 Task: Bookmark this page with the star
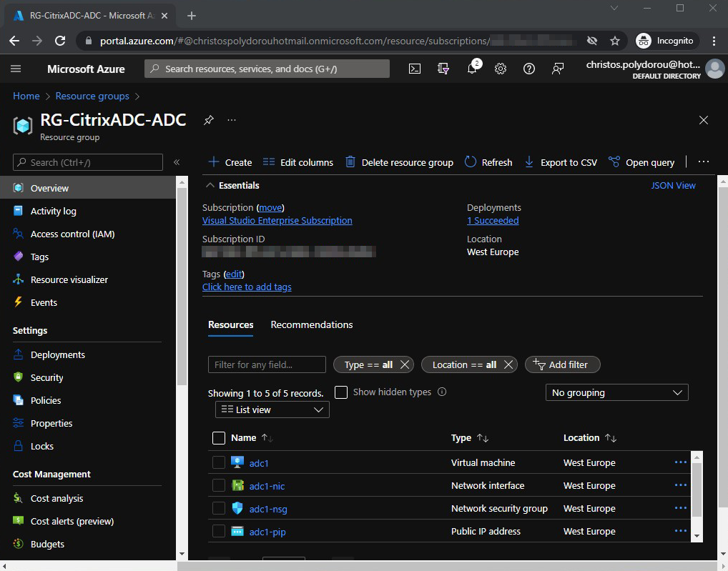(615, 41)
